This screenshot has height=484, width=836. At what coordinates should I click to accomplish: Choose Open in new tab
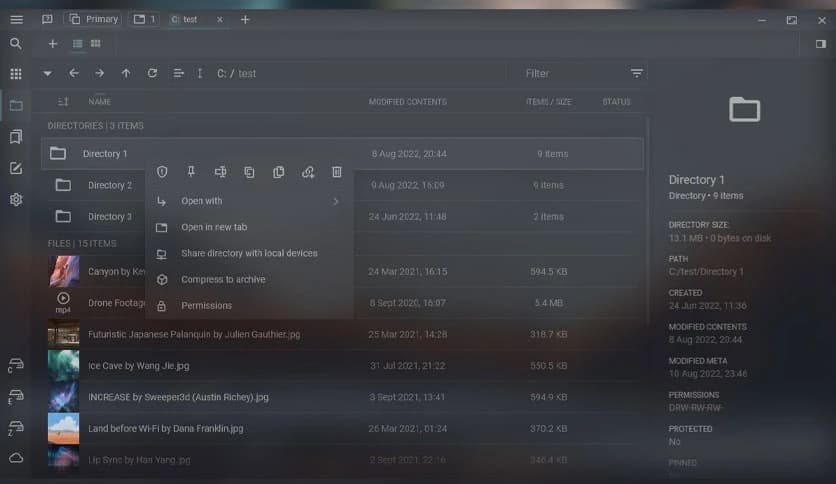click(x=249, y=228)
